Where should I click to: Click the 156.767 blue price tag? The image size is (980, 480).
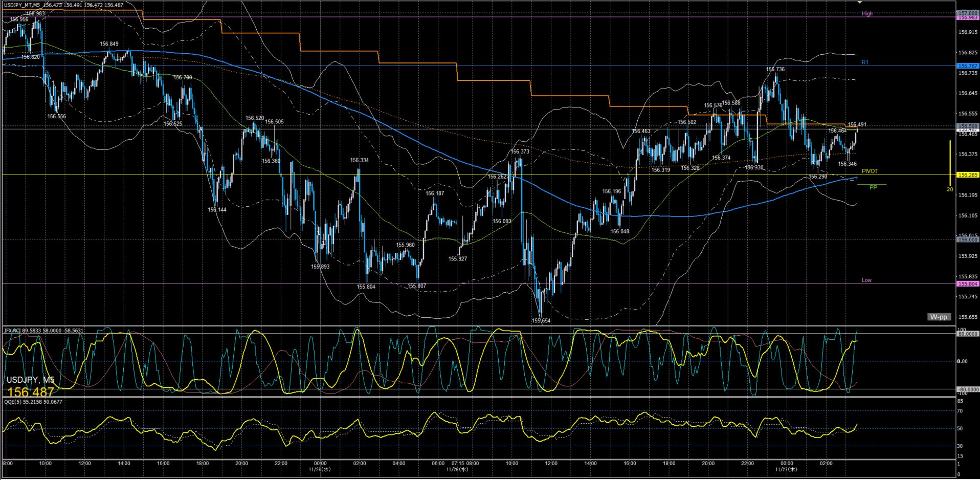(x=967, y=66)
